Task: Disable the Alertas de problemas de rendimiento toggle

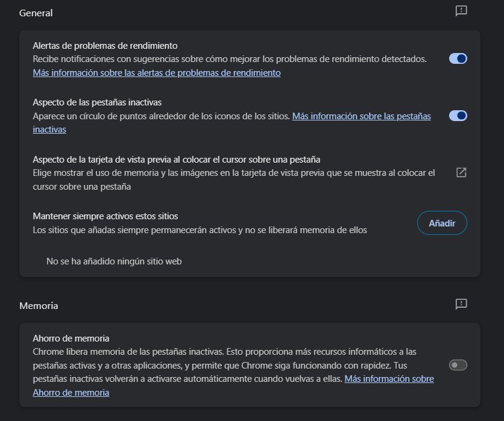Action: click(x=458, y=58)
